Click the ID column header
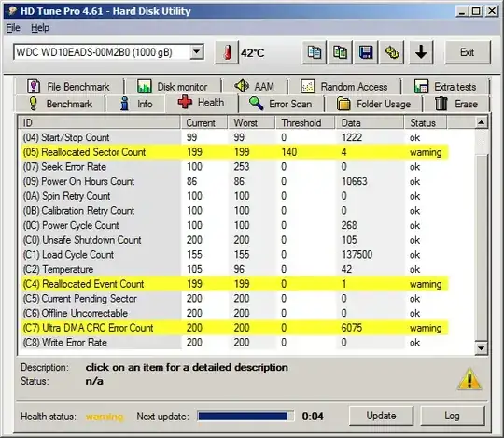 [99, 123]
